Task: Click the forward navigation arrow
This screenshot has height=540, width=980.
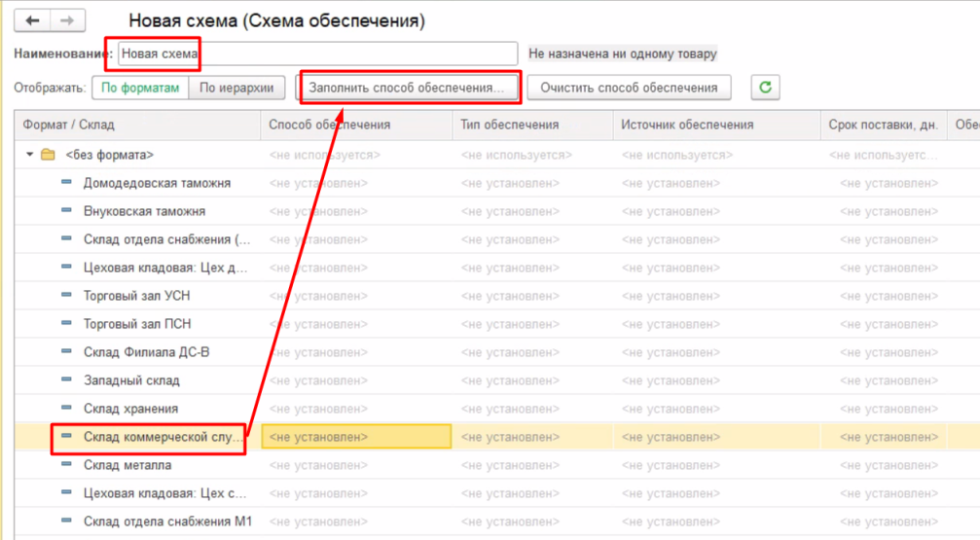Action: coord(67,20)
